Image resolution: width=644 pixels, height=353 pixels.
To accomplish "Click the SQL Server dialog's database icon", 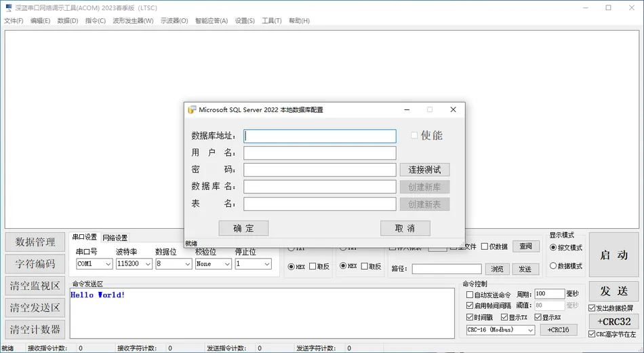I will point(192,110).
